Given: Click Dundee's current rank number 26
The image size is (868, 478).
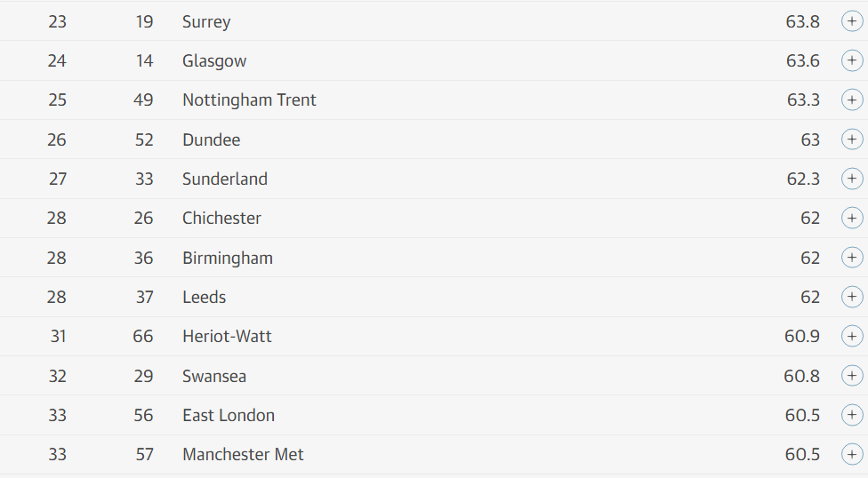Looking at the screenshot, I should 57,139.
